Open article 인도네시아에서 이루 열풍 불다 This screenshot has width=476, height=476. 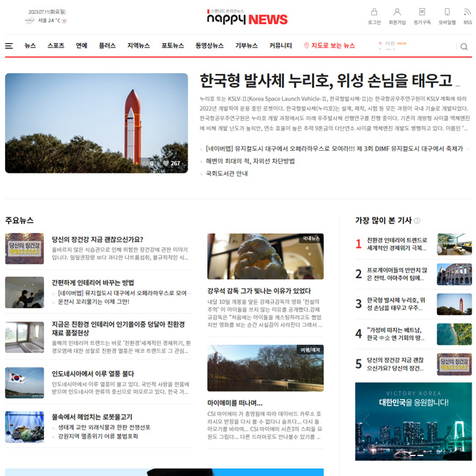[92, 373]
